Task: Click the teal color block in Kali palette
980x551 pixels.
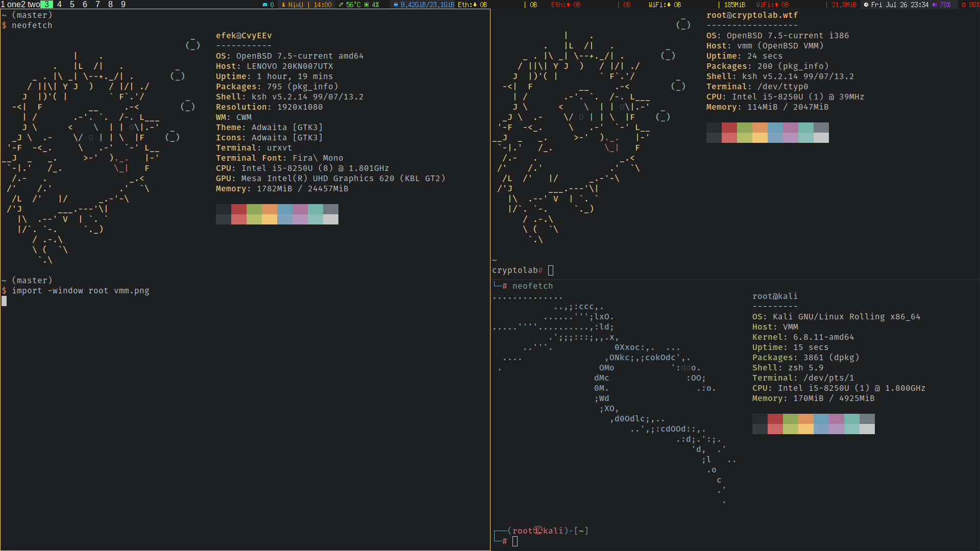Action: click(851, 419)
